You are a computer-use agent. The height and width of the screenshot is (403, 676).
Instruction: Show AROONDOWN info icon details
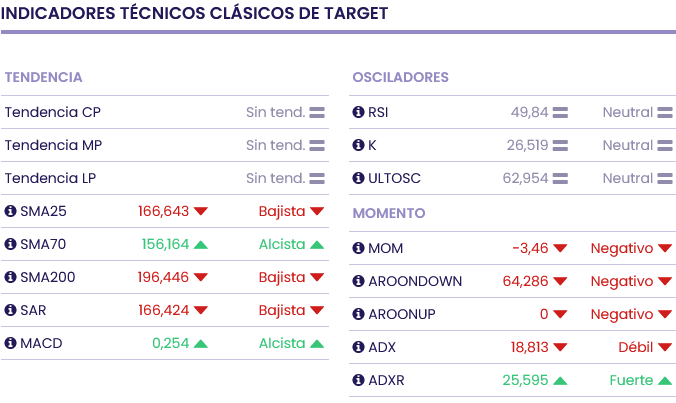coord(359,281)
